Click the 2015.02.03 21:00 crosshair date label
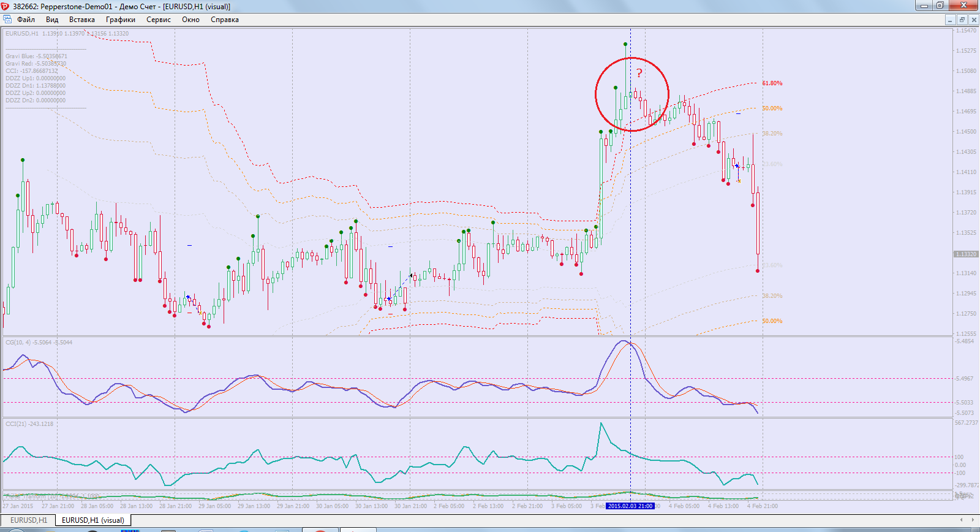The image size is (980, 532). click(630, 506)
